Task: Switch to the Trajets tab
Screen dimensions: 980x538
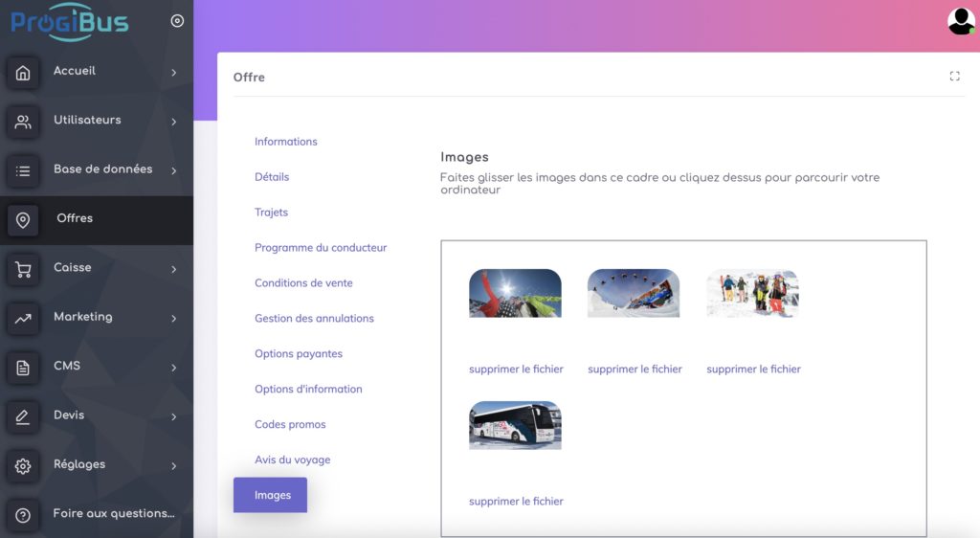Action: pos(271,213)
